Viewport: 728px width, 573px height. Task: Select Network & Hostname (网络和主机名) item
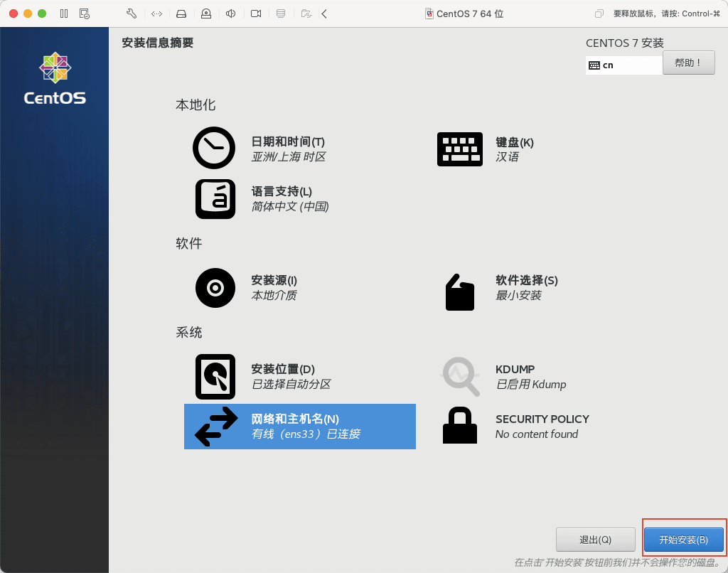point(299,427)
